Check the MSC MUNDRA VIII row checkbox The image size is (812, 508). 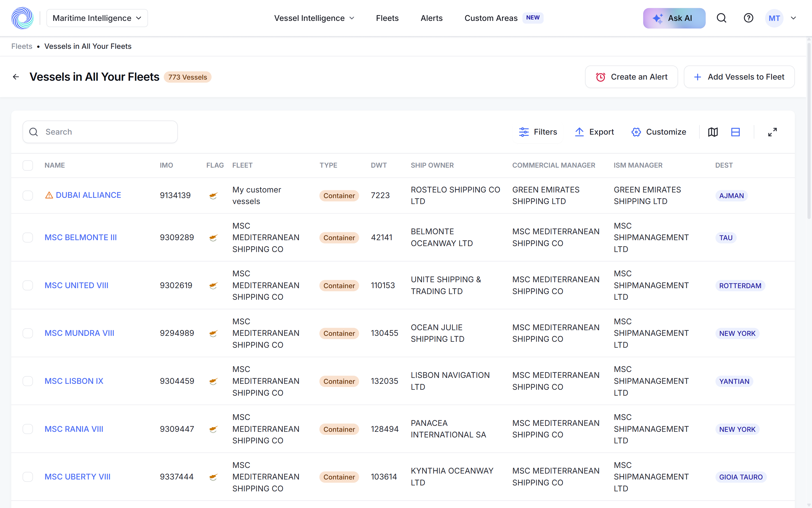pyautogui.click(x=28, y=333)
